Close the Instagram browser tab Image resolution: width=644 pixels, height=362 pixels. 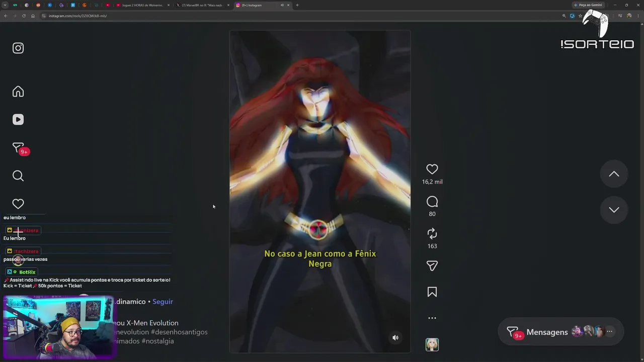288,5
